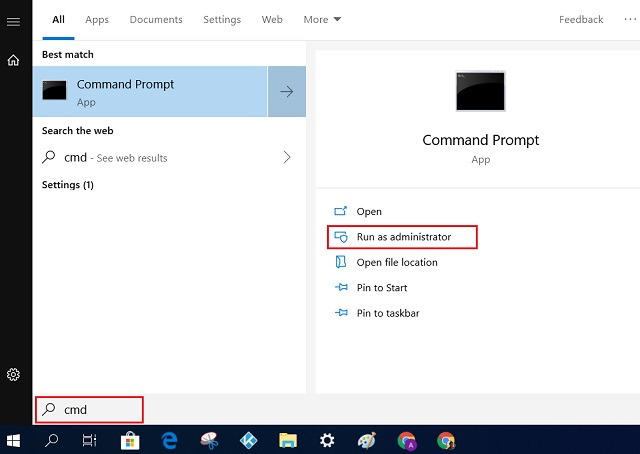Click the Best match heading

[68, 54]
